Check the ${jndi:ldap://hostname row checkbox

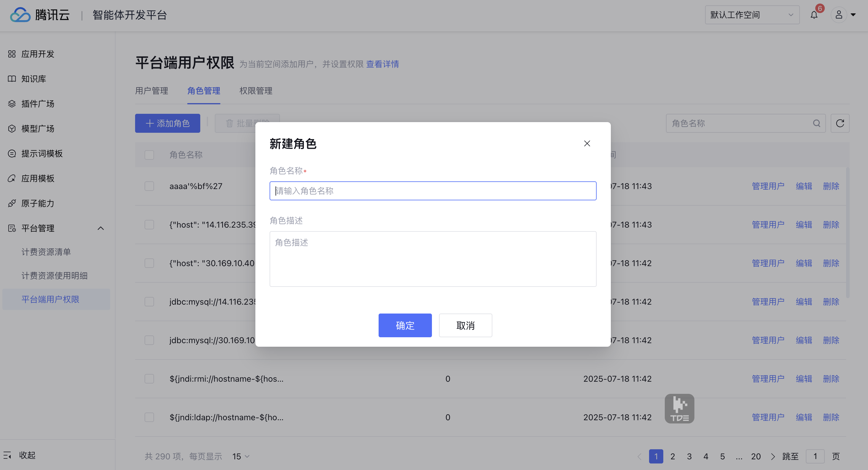point(149,418)
